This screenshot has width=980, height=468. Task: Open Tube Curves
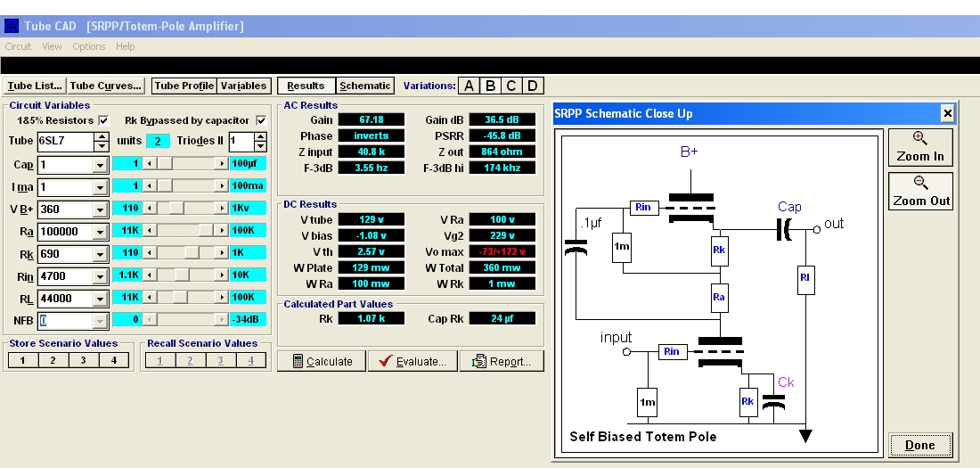pos(106,86)
